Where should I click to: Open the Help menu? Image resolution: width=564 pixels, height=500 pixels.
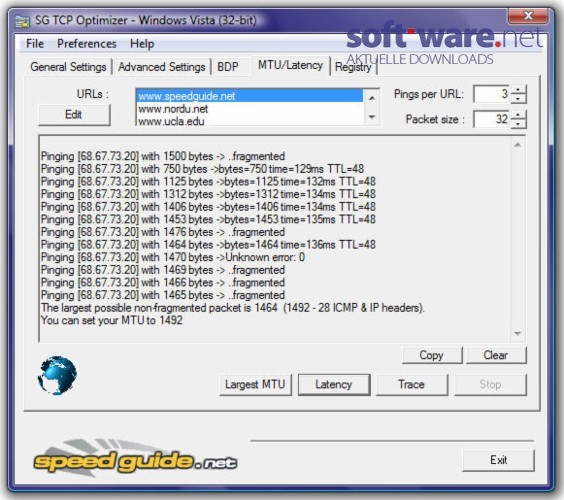[x=142, y=44]
